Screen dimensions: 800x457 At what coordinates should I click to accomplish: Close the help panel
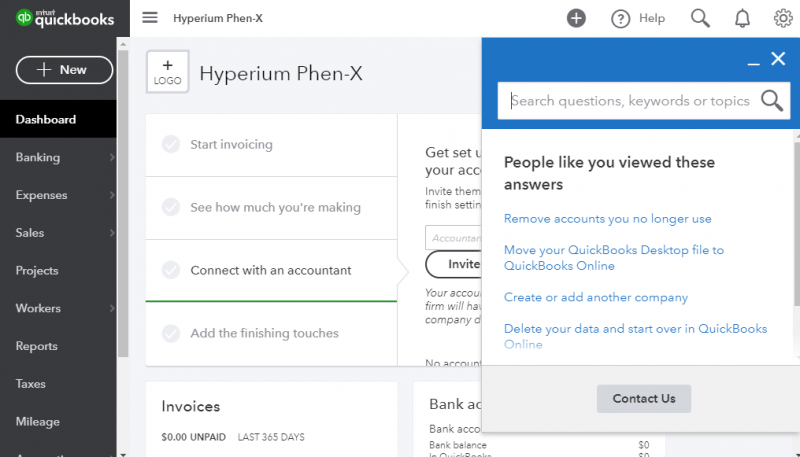click(x=778, y=59)
